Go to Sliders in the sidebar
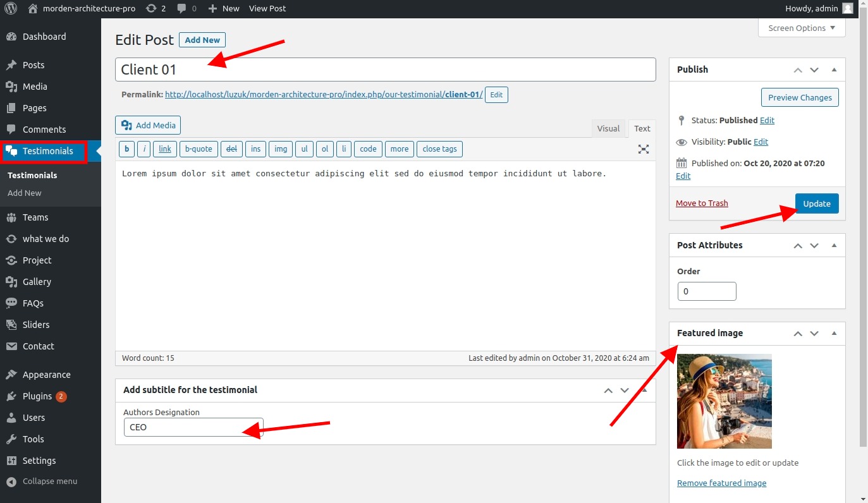The height and width of the screenshot is (503, 868). (35, 325)
